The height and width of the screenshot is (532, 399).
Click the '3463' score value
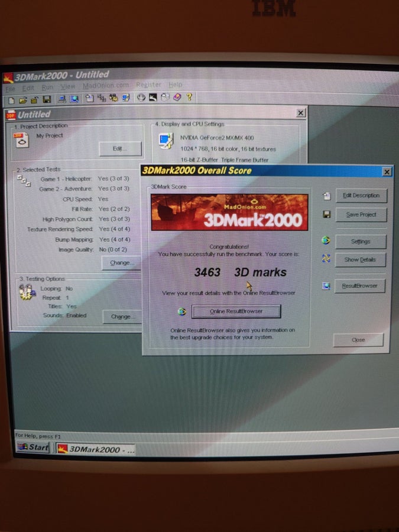[207, 272]
